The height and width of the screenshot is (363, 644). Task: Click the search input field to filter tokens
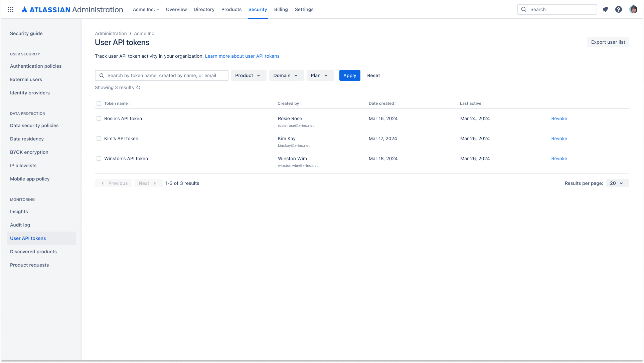(x=161, y=75)
